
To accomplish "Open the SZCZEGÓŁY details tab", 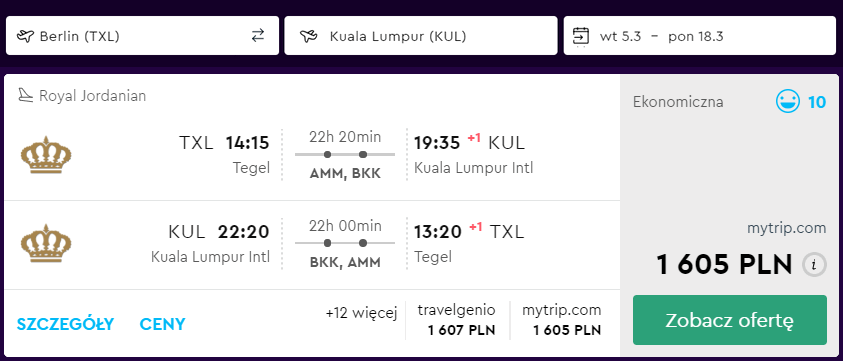I will tap(65, 324).
